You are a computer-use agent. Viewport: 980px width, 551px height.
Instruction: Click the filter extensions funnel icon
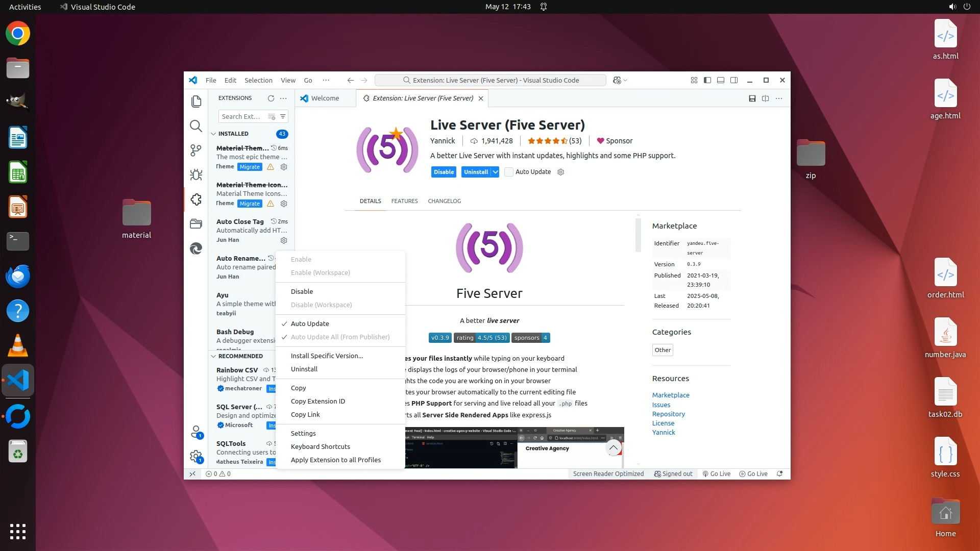(x=283, y=116)
